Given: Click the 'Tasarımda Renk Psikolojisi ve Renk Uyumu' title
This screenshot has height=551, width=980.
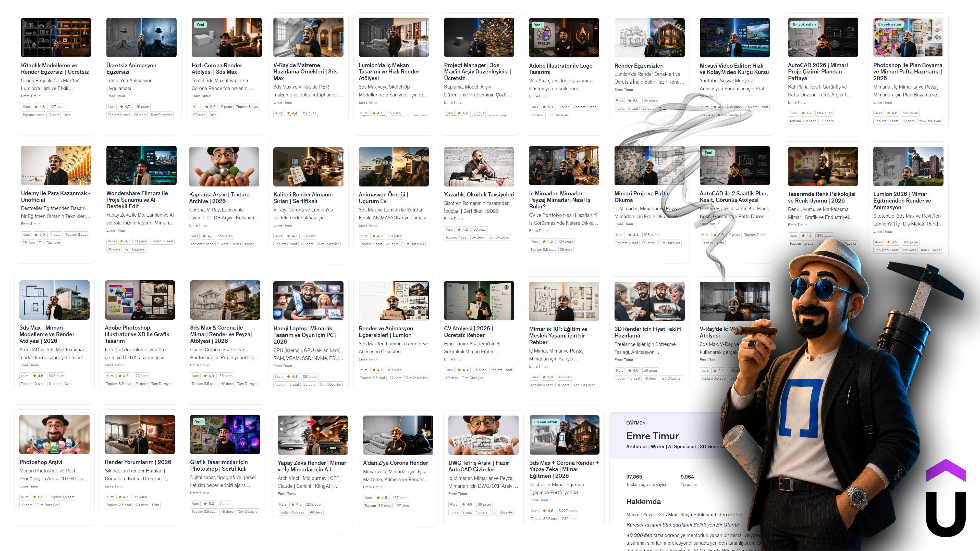Looking at the screenshot, I should (822, 197).
